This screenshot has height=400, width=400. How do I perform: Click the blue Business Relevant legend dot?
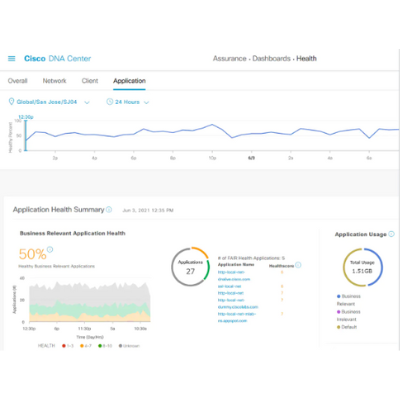point(339,296)
